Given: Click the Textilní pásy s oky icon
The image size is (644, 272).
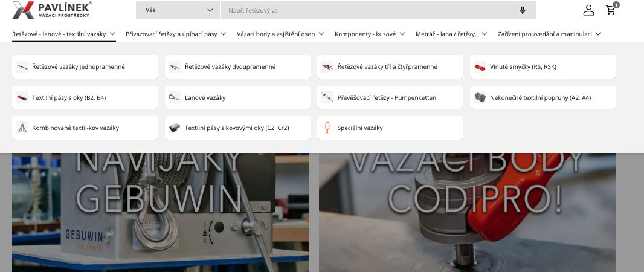Looking at the screenshot, I should [x=22, y=97].
